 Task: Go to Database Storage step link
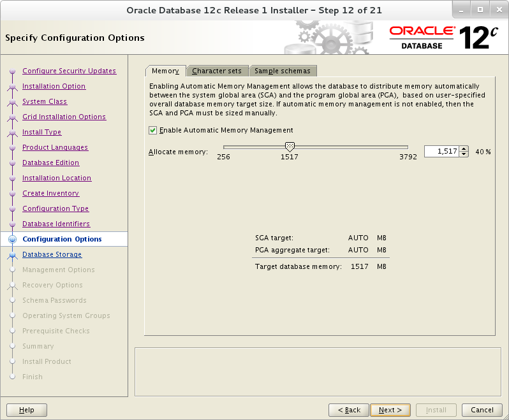[52, 254]
